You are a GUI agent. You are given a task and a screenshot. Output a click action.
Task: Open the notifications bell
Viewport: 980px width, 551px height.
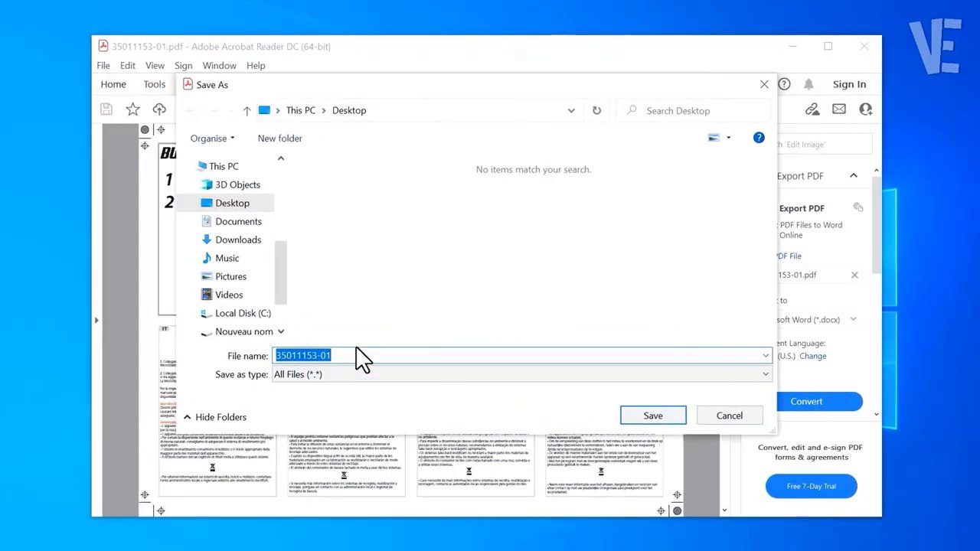coord(808,84)
